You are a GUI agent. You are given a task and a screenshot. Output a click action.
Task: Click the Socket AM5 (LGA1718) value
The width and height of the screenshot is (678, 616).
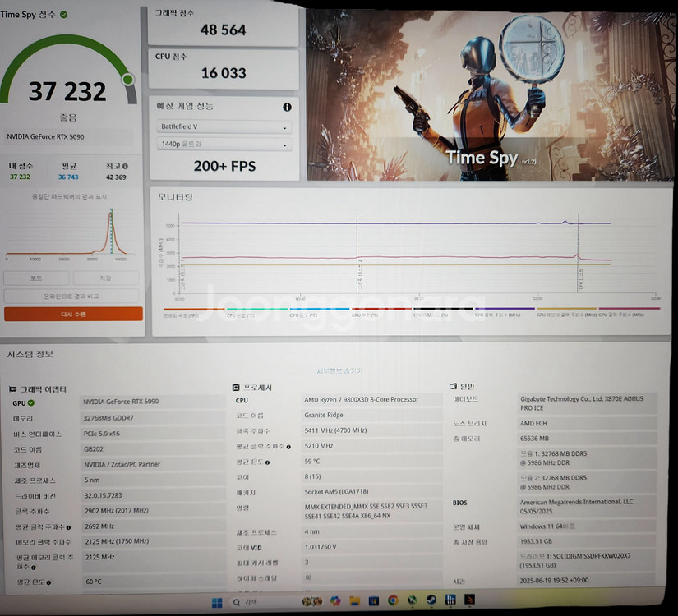[336, 492]
